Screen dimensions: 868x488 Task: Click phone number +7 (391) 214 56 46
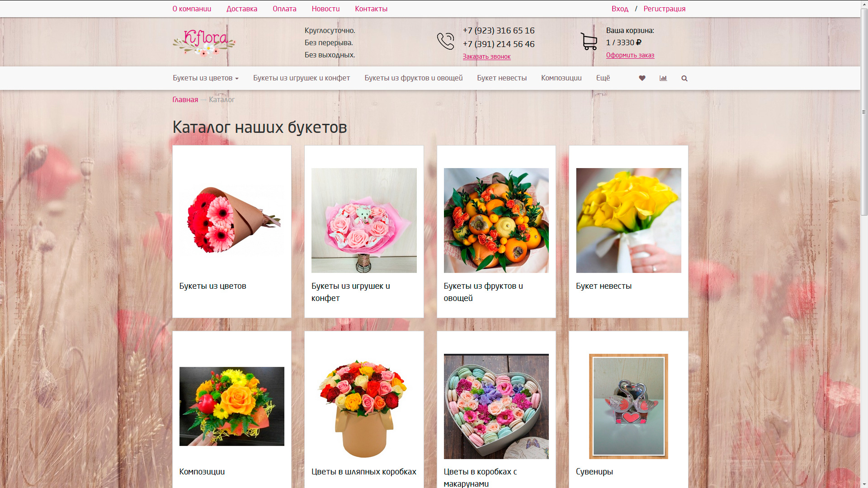pyautogui.click(x=499, y=44)
